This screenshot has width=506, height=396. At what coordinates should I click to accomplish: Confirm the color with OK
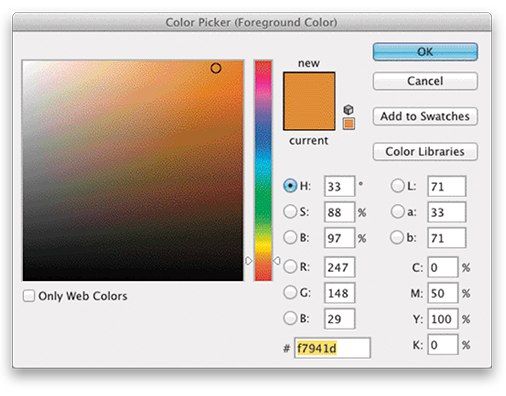[x=425, y=52]
